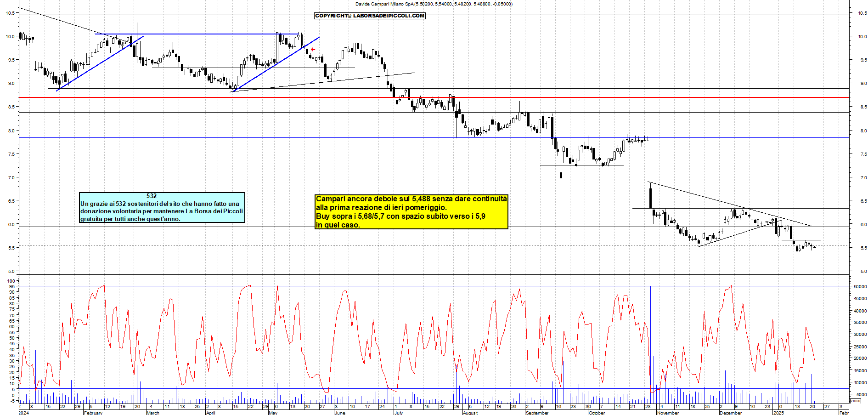The height and width of the screenshot is (415, 868).
Task: Click the 7.0 label on the right price axis
Action: (863, 177)
